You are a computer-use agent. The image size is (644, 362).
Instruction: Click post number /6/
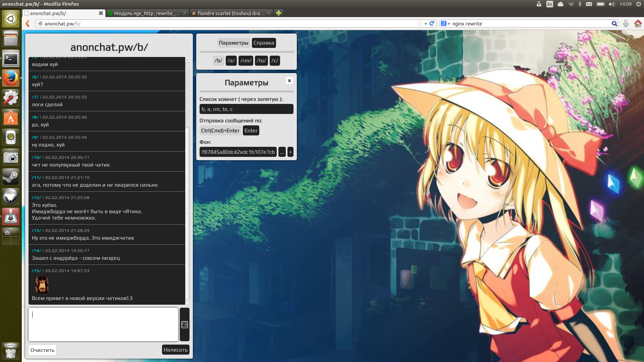(x=35, y=77)
